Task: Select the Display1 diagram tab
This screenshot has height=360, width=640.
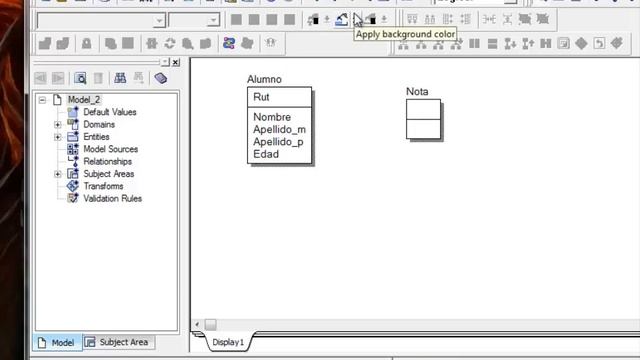Action: coord(228,342)
